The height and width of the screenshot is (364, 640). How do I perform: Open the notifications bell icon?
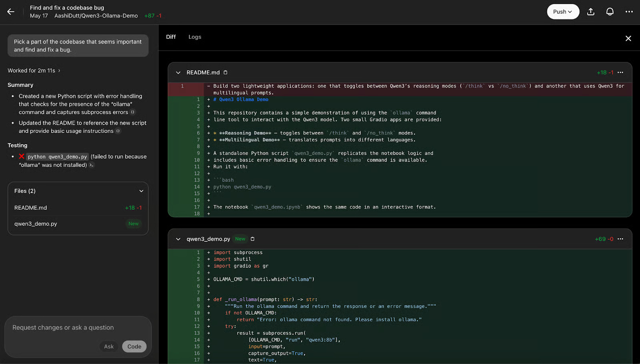pos(610,12)
